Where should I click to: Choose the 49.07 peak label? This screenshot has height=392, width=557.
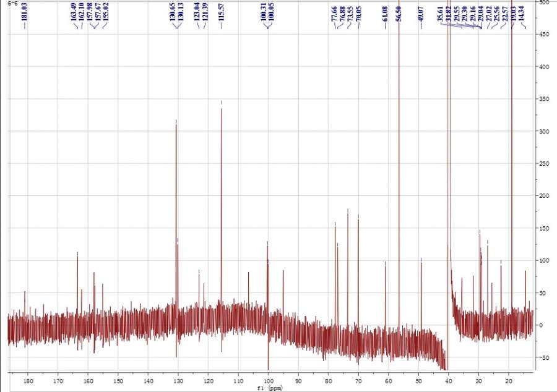pos(421,14)
